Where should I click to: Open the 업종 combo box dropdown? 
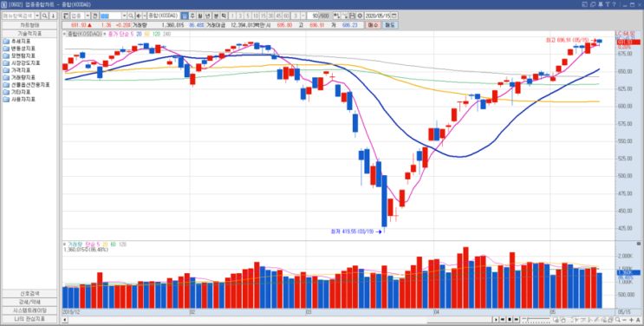[88, 16]
